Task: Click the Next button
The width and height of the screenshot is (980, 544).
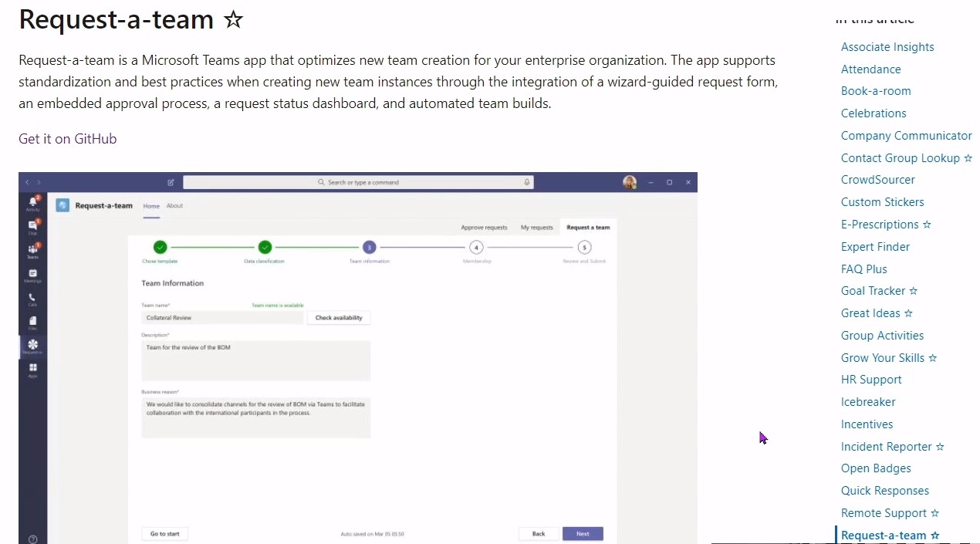Action: [x=583, y=533]
